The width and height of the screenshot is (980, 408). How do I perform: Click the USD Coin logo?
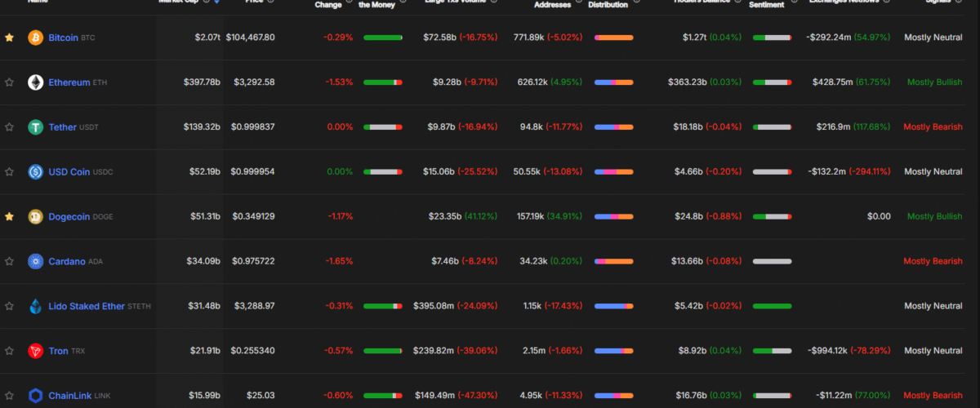35,171
